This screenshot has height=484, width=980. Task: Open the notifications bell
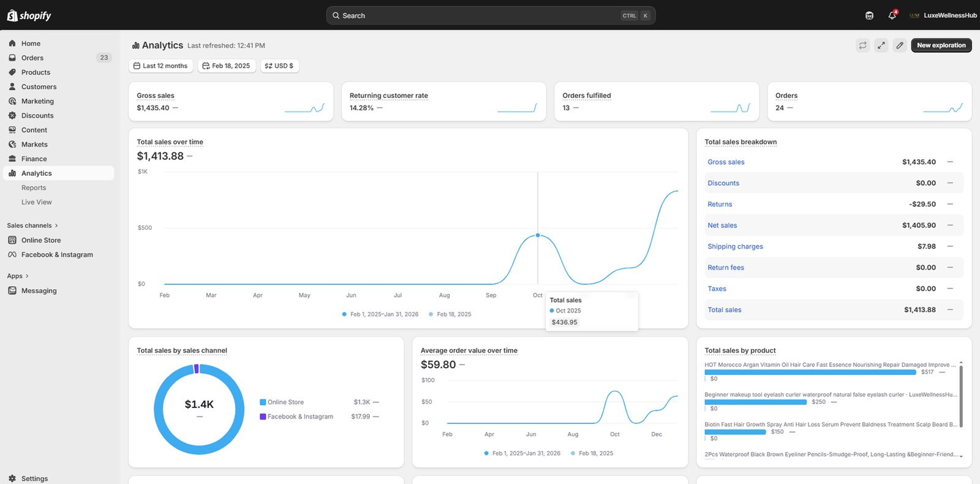point(892,15)
